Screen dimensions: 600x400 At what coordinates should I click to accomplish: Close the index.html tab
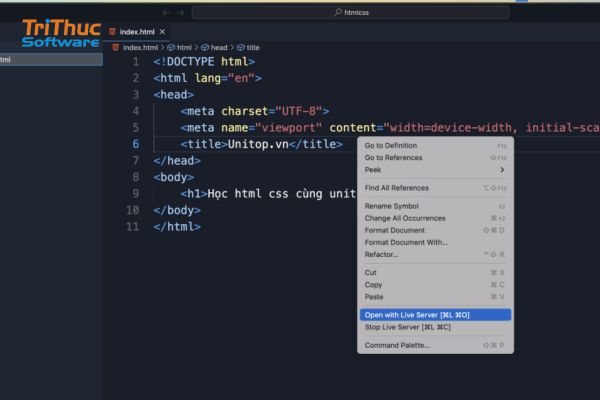[x=162, y=32]
